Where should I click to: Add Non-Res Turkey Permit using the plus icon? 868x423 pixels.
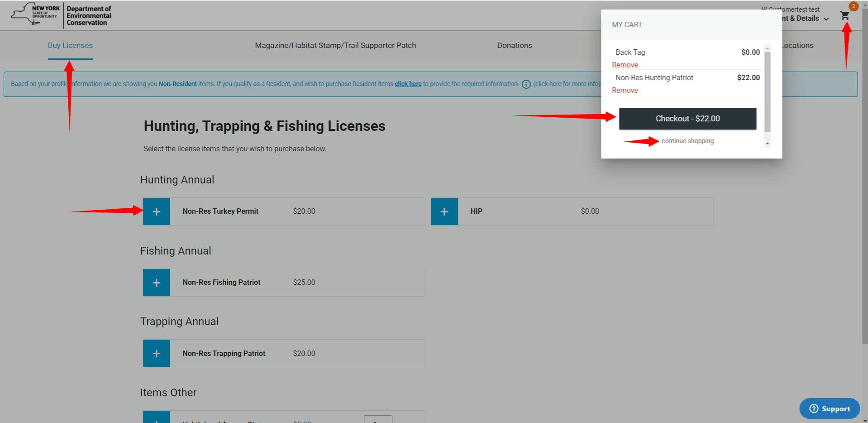[x=156, y=211]
